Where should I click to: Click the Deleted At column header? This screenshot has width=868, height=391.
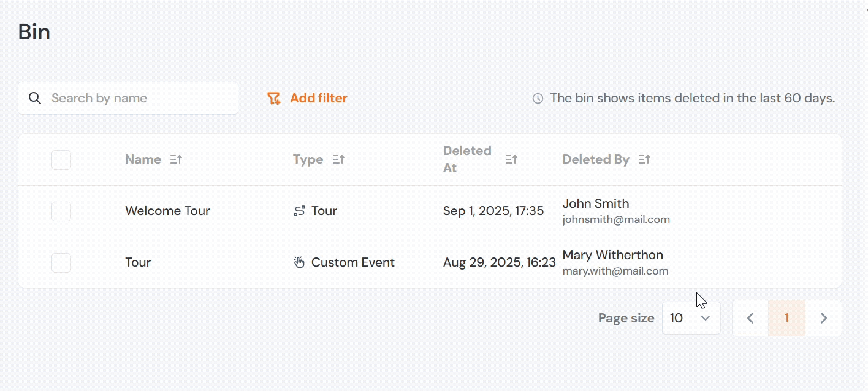467,159
